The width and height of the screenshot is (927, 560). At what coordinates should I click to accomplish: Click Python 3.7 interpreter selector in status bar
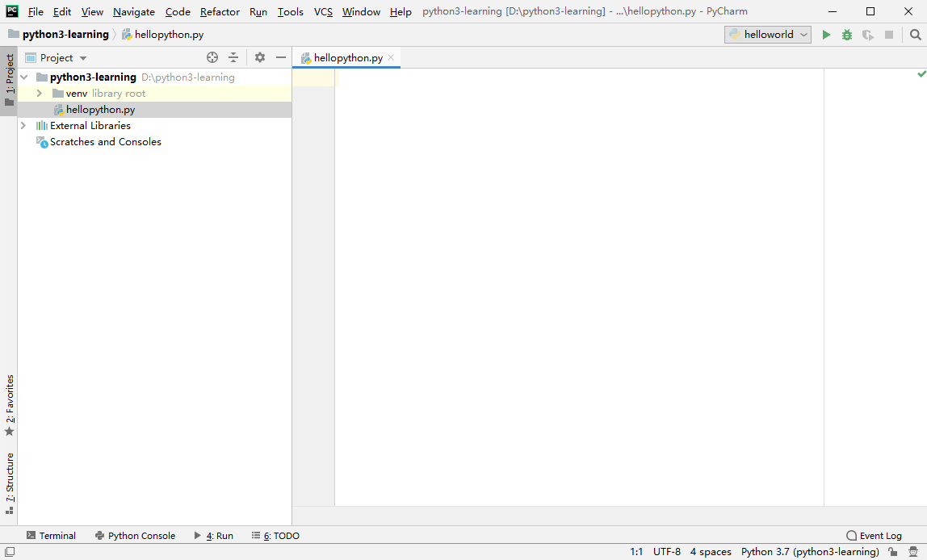point(810,552)
